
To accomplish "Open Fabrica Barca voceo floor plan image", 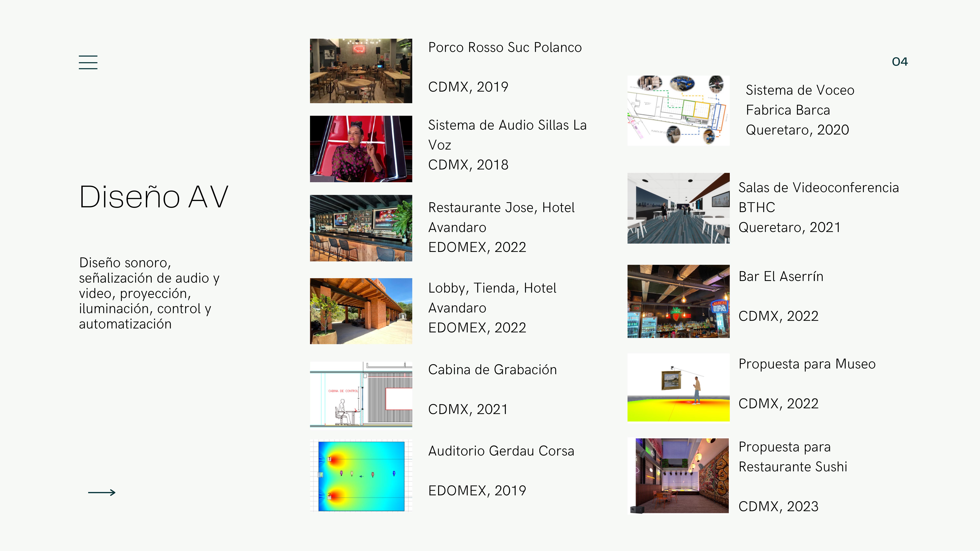I will coord(678,110).
